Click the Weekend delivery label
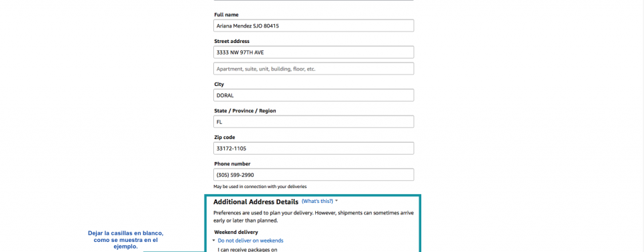644x252 pixels. tap(236, 233)
